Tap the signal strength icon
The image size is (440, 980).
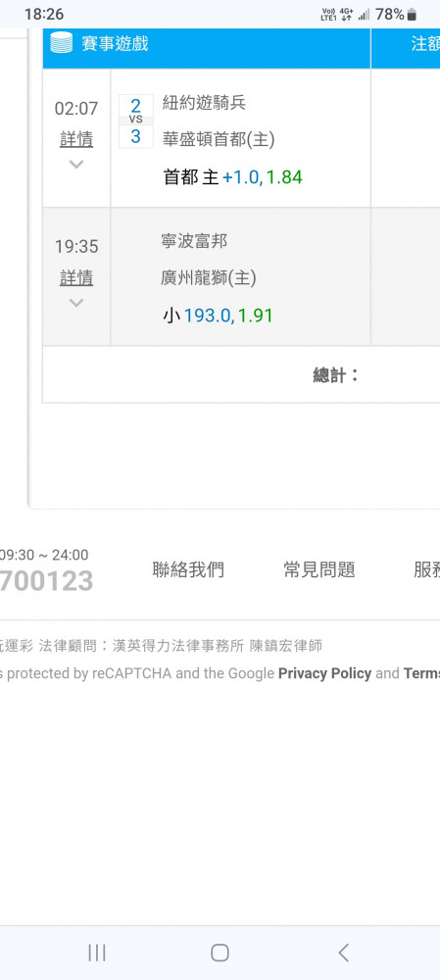click(364, 15)
